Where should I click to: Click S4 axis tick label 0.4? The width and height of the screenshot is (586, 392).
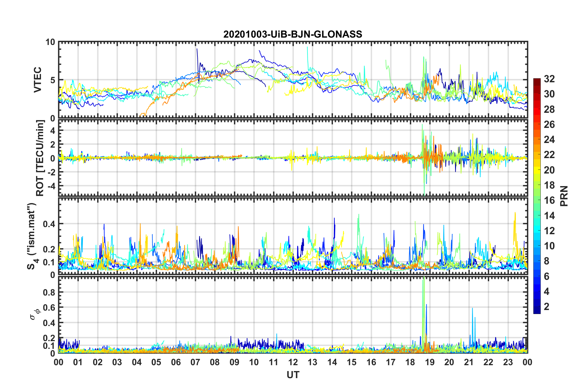49,224
